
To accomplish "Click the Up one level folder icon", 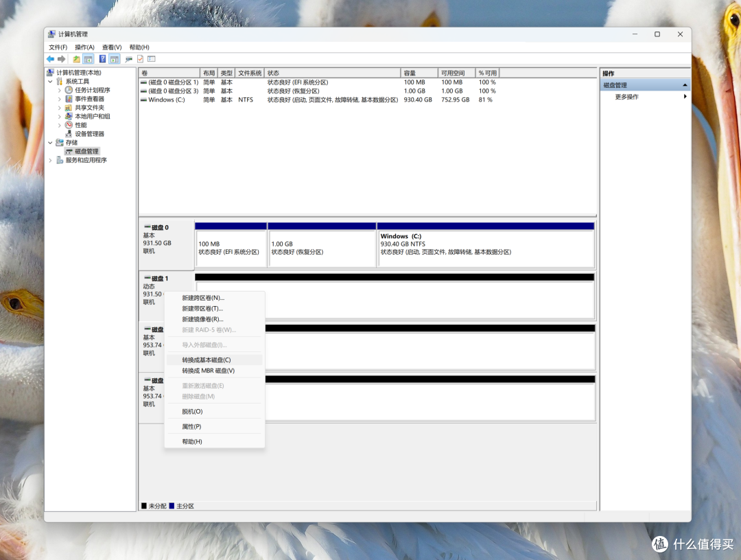I will pos(76,59).
